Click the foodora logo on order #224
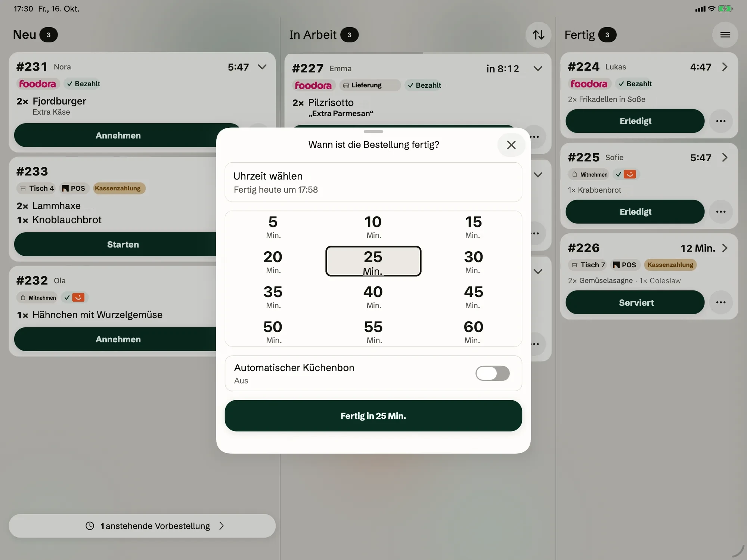The height and width of the screenshot is (560, 747). [x=589, y=84]
